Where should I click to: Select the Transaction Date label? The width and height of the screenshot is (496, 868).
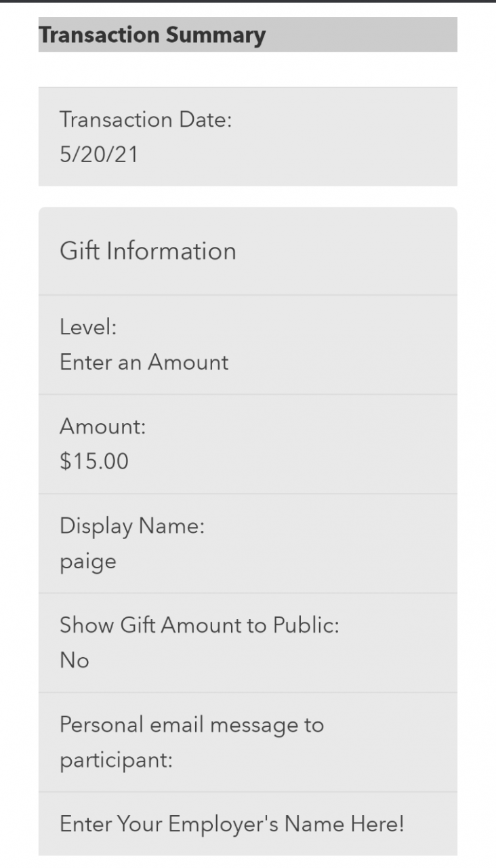tap(146, 120)
